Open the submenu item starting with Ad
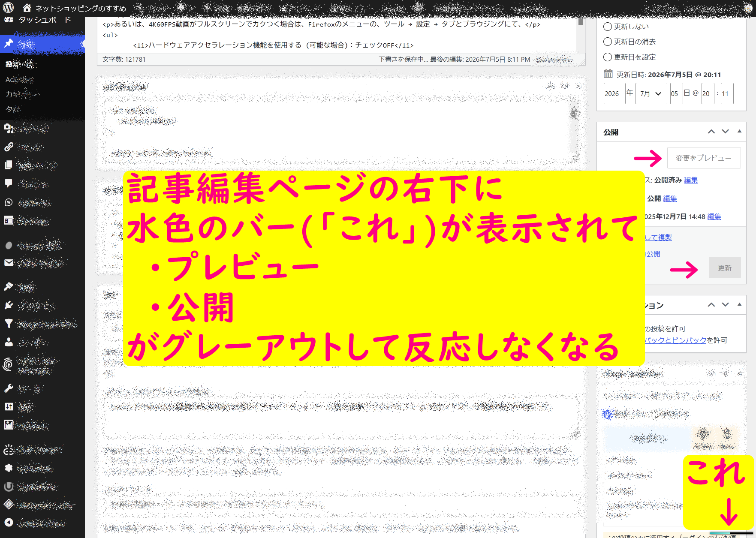This screenshot has width=756, height=538. (19, 79)
